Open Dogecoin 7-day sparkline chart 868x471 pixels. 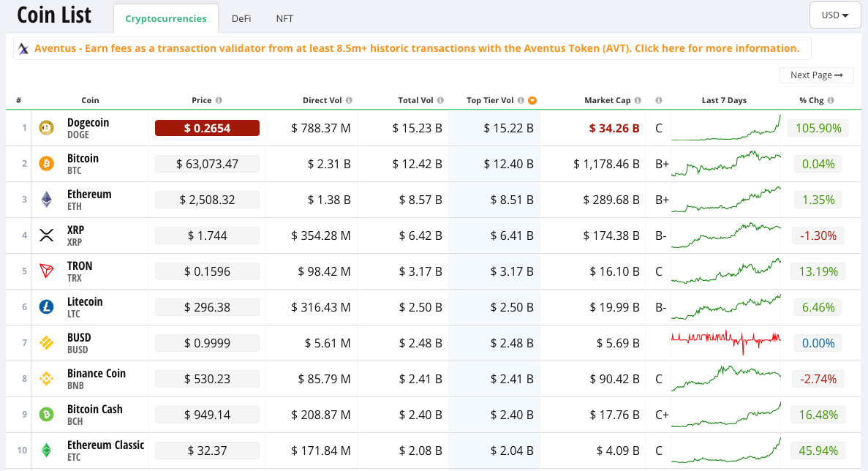pos(725,128)
